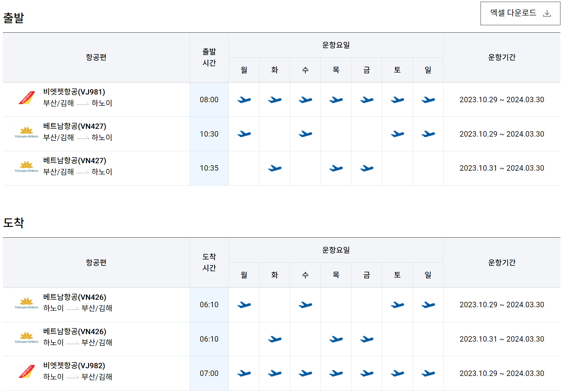Click the 항공편 column header in arrivals table
The image size is (563, 392).
(x=96, y=263)
